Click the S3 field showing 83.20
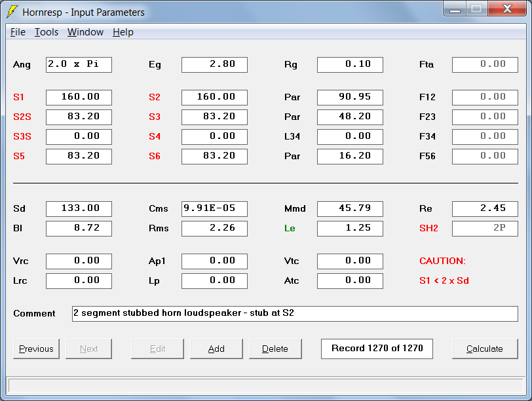The image size is (532, 401). click(214, 117)
